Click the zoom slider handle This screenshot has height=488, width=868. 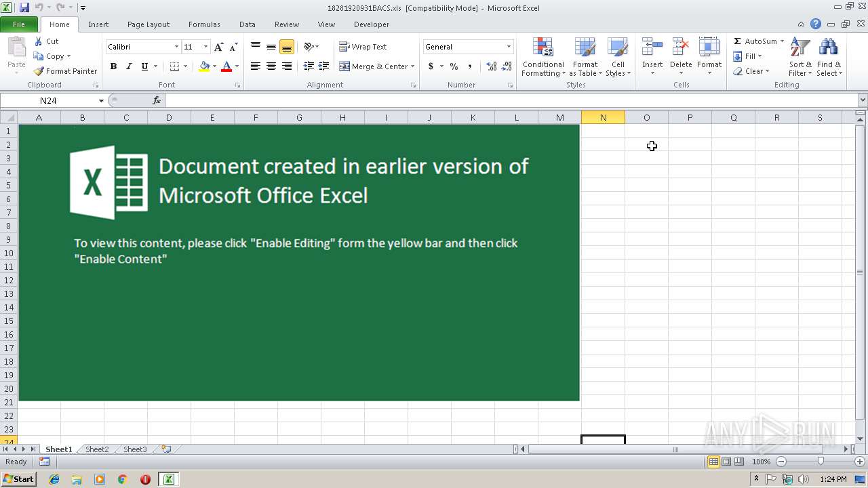click(x=821, y=462)
